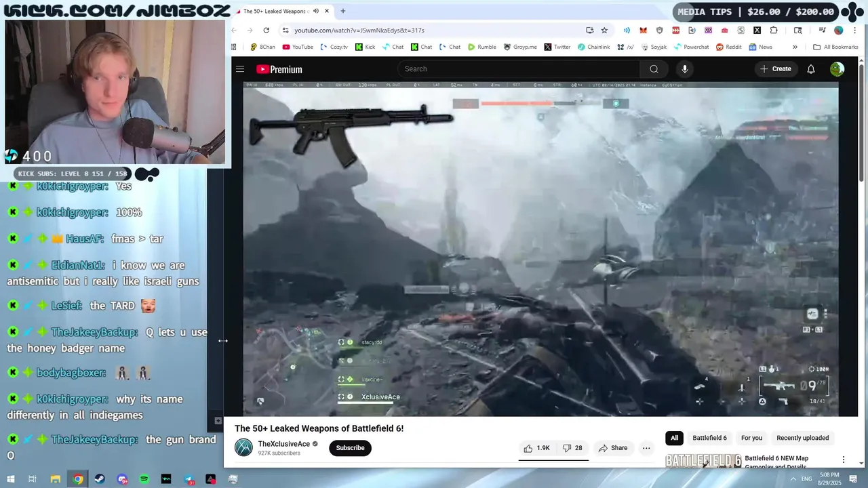Click the YouTube search magnifier button
This screenshot has height=488, width=868.
coord(654,69)
